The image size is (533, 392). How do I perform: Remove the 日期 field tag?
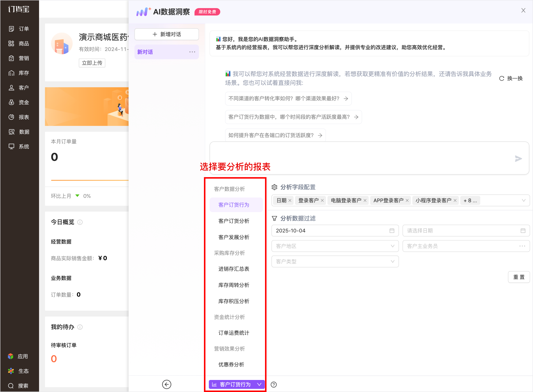click(290, 200)
